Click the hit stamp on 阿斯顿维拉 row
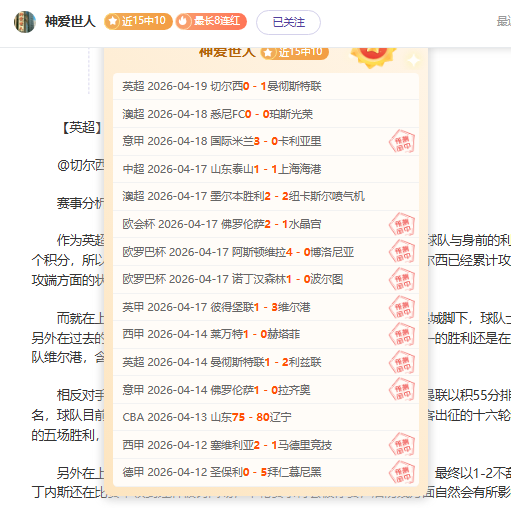 click(402, 252)
